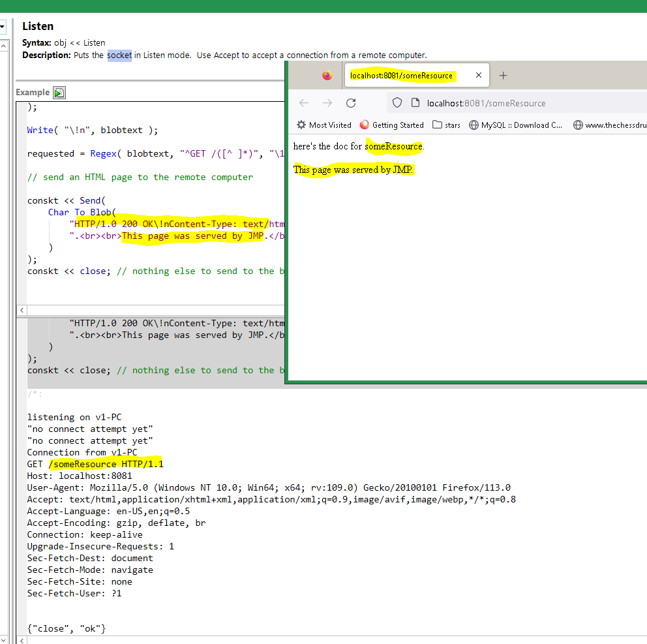The image size is (647, 644).
Task: Open the Getting Started bookmark
Action: [x=391, y=125]
